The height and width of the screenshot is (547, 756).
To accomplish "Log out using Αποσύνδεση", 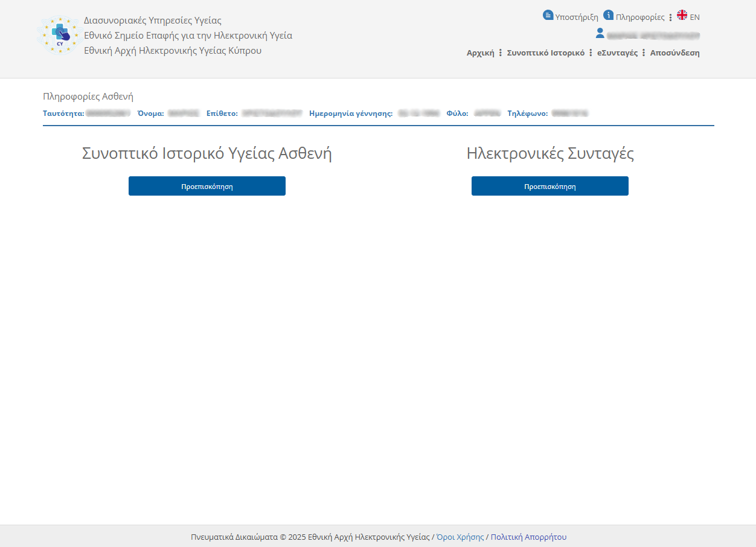I will pos(674,53).
